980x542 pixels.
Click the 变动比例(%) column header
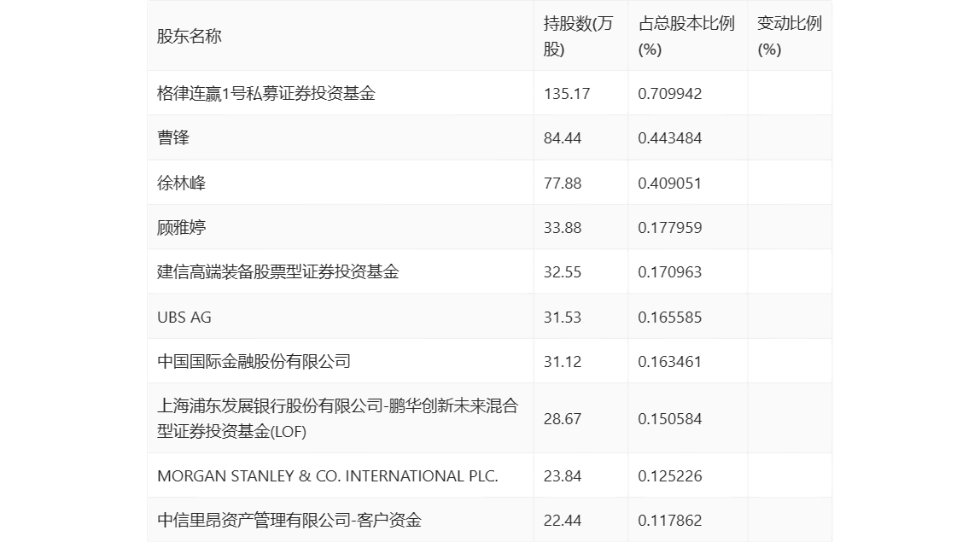pyautogui.click(x=790, y=36)
